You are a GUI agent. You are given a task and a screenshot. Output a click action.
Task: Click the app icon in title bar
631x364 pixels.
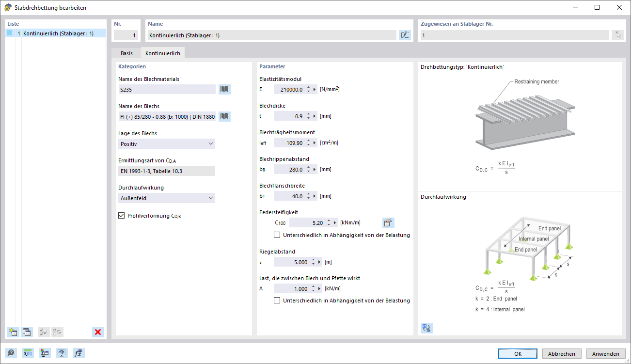pos(7,7)
